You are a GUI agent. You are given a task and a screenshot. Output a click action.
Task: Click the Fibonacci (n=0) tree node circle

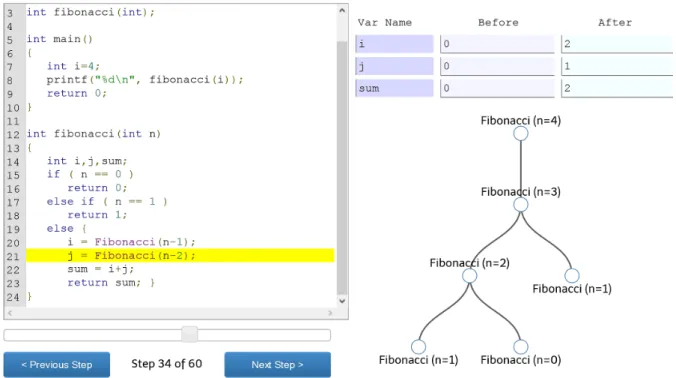pos(521,347)
